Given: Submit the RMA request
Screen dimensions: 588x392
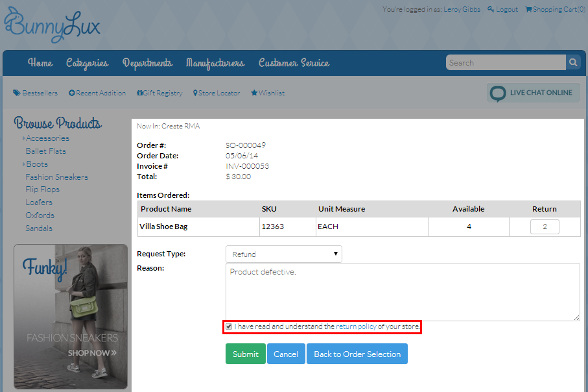Looking at the screenshot, I should coord(245,354).
